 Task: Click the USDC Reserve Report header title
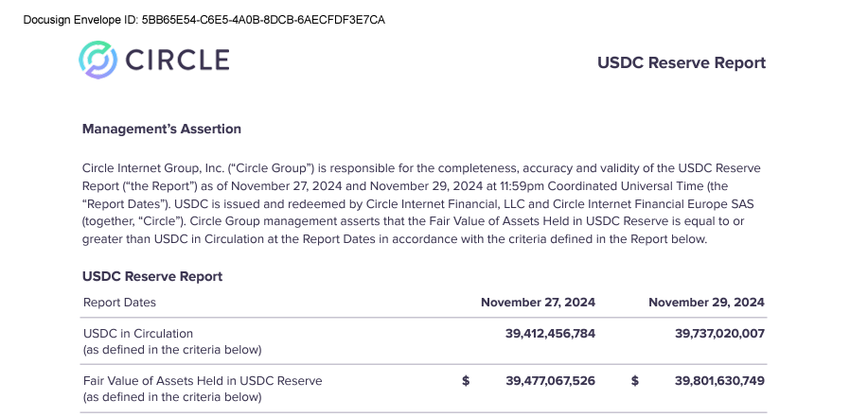coord(682,62)
